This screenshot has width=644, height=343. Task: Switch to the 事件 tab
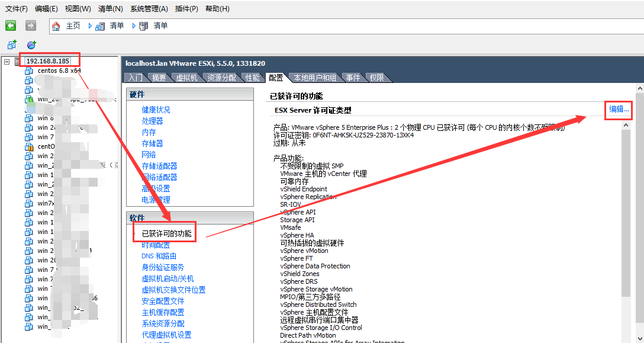click(x=353, y=78)
